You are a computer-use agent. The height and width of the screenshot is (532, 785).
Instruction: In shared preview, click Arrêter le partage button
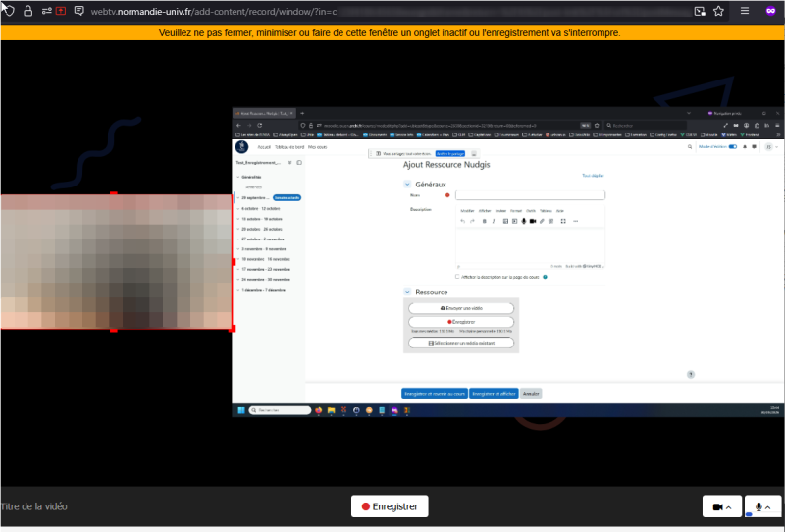coord(450,154)
